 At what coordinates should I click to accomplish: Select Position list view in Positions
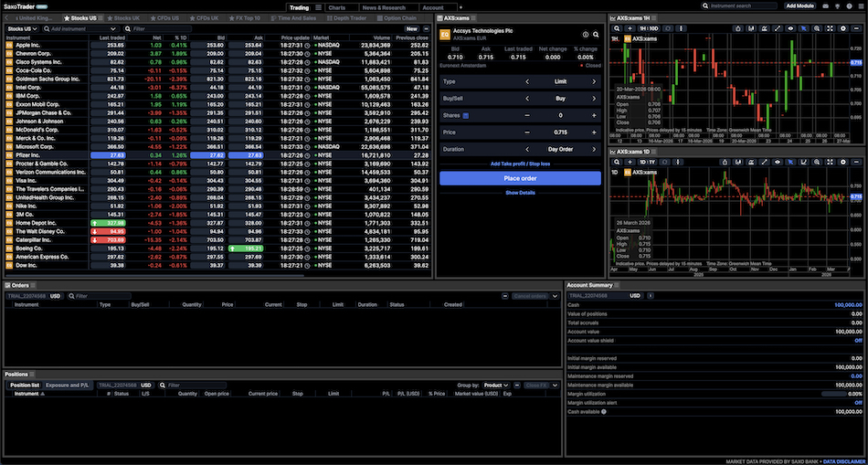(x=25, y=385)
